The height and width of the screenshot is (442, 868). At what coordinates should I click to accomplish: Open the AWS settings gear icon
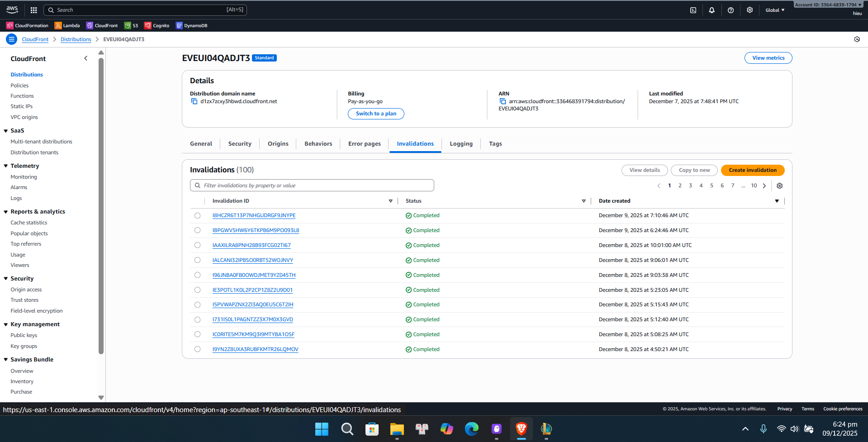[x=749, y=10]
